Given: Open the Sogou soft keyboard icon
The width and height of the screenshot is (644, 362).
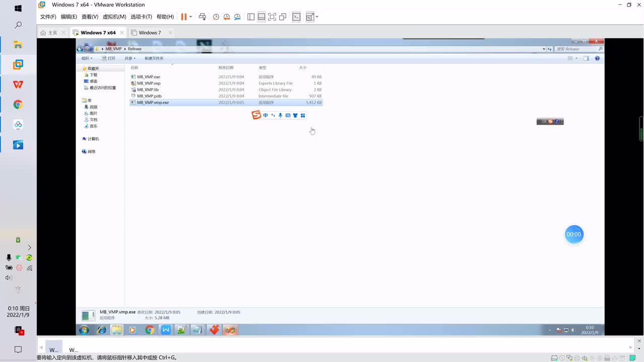Looking at the screenshot, I should pos(288,116).
